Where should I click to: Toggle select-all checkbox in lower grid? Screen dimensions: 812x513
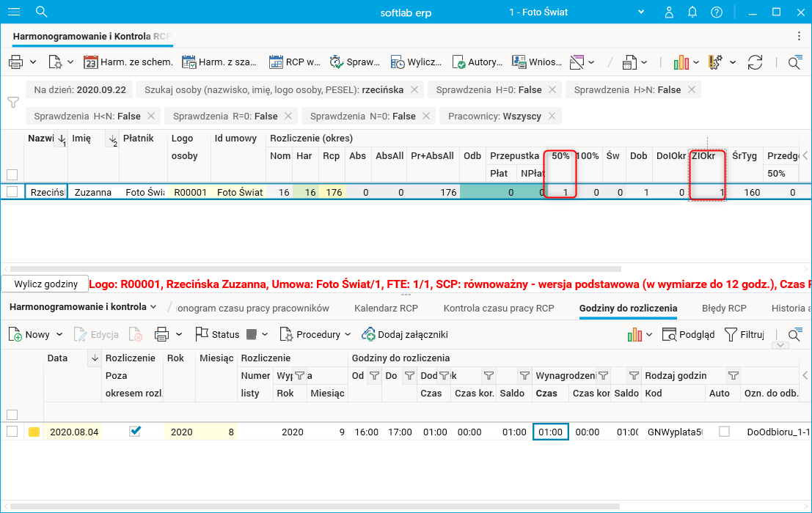coord(12,415)
